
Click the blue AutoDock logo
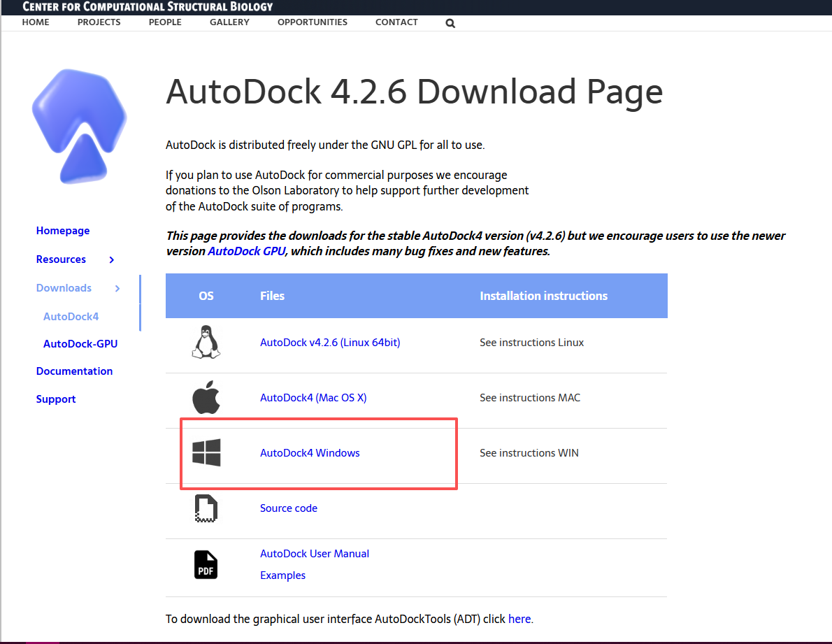[x=79, y=127]
